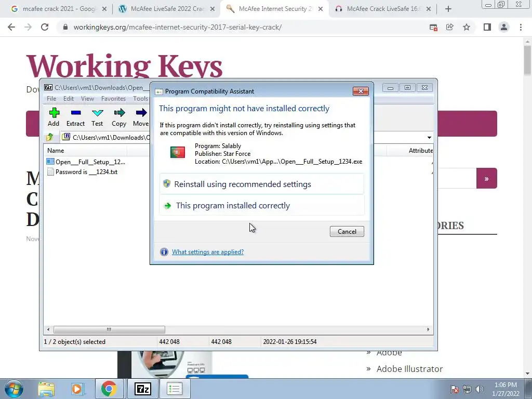Screen dimensions: 532x399
Task: Choose Reinstall using recommended settings
Action: pyautogui.click(x=262, y=184)
